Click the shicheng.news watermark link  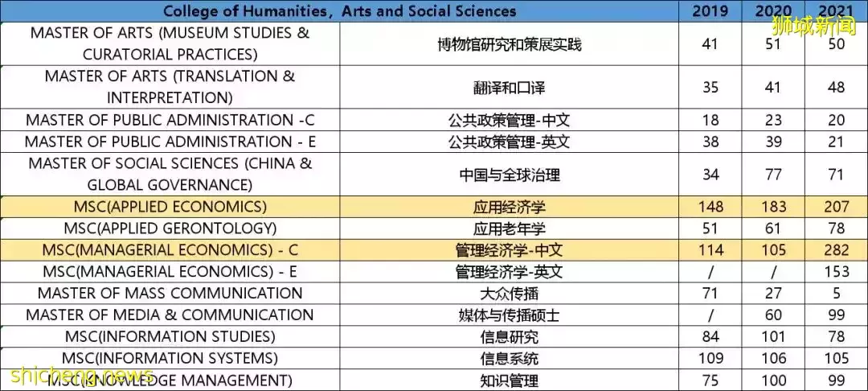coord(83,375)
